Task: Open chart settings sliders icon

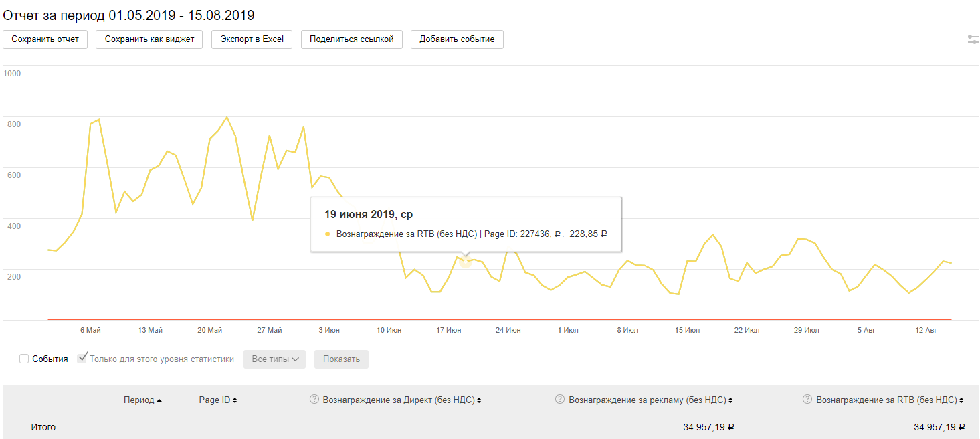Action: 973,39
